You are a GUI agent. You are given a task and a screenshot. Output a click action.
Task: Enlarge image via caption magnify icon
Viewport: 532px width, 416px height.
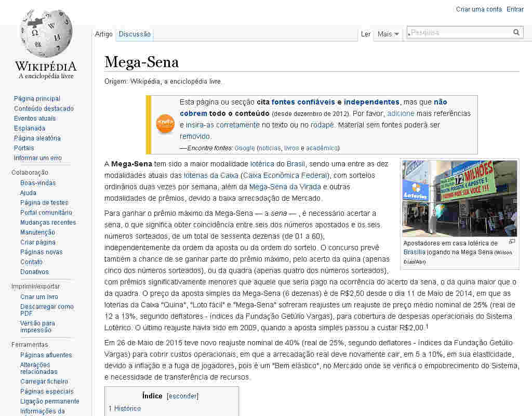point(512,241)
